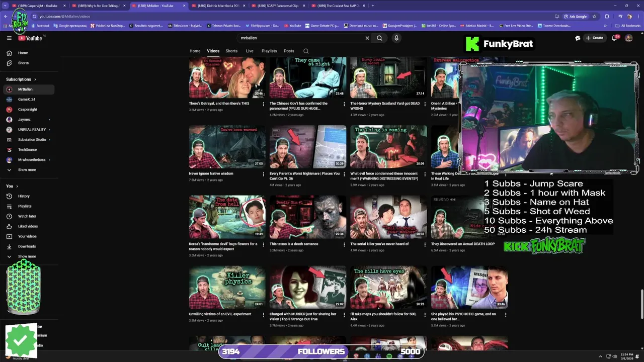Expand Show more under Subscriptions

tap(27, 170)
